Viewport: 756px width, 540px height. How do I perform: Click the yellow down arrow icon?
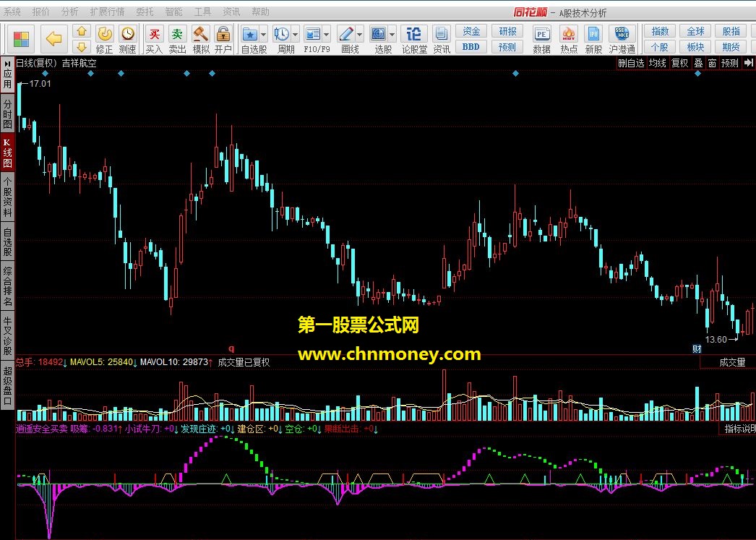click(82, 47)
